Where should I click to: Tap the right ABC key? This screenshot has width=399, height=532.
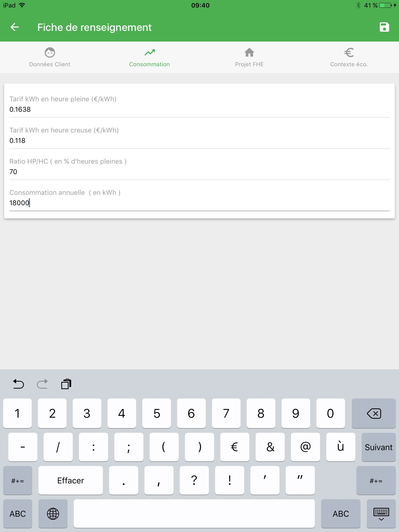click(x=341, y=514)
